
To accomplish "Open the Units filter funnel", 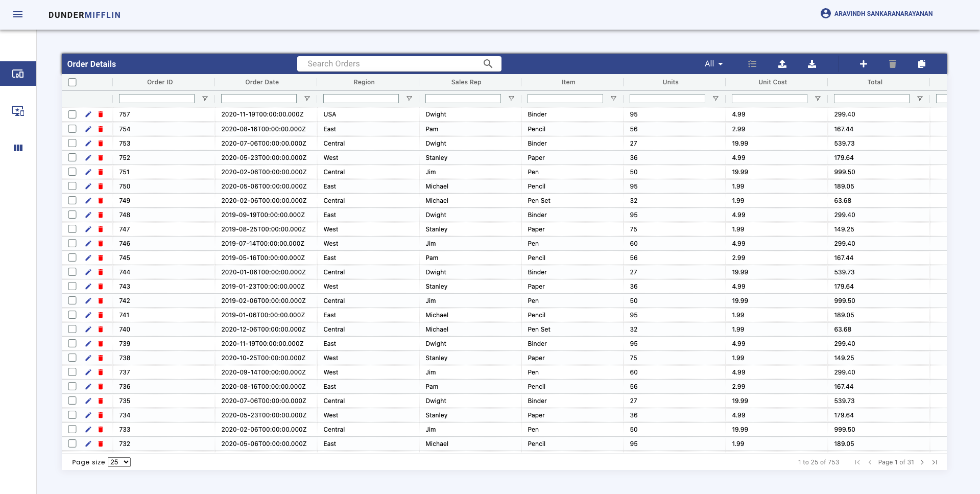I will 715,99.
